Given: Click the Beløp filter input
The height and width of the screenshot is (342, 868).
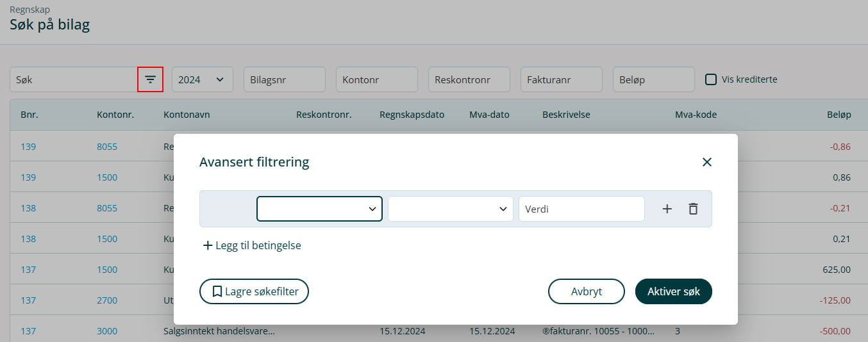Looking at the screenshot, I should point(653,79).
